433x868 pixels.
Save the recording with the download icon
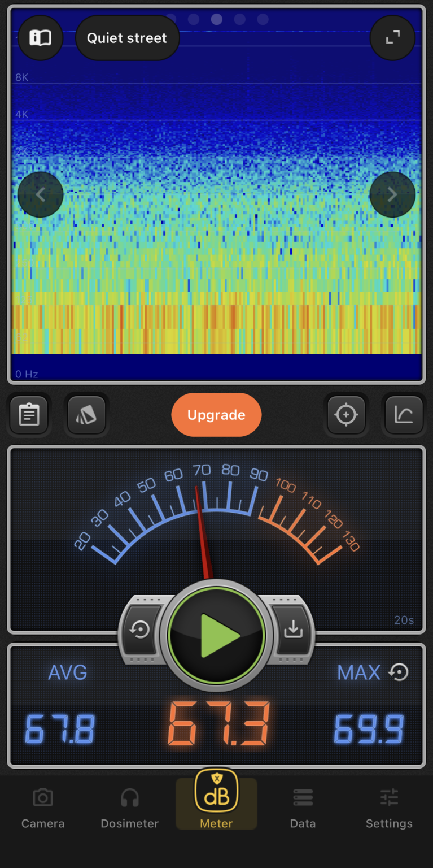(293, 630)
